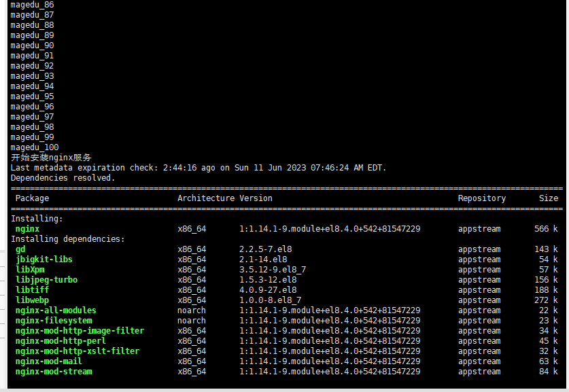Click magedu_99 in the terminal
Image resolution: width=569 pixels, height=392 pixels.
coord(33,137)
